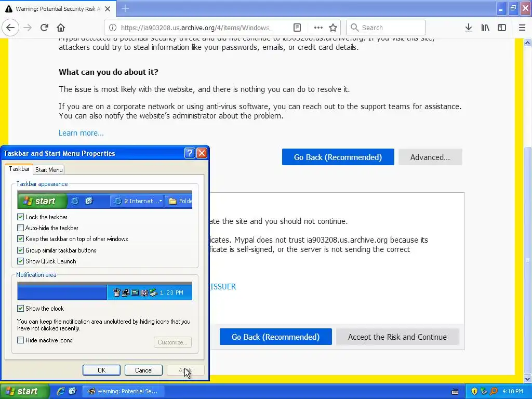Viewport: 532px width, 399px height.
Task: Click OK in Taskbar Properties
Action: [101, 370]
